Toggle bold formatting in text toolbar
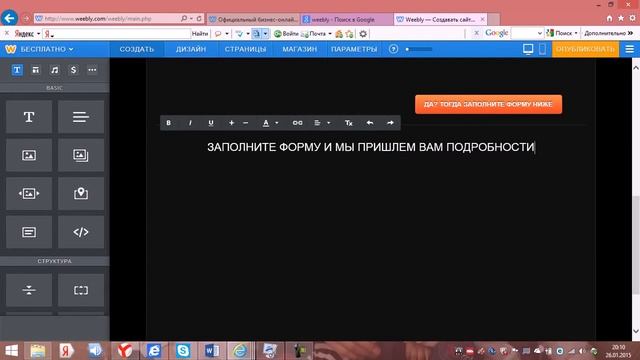 coord(168,123)
